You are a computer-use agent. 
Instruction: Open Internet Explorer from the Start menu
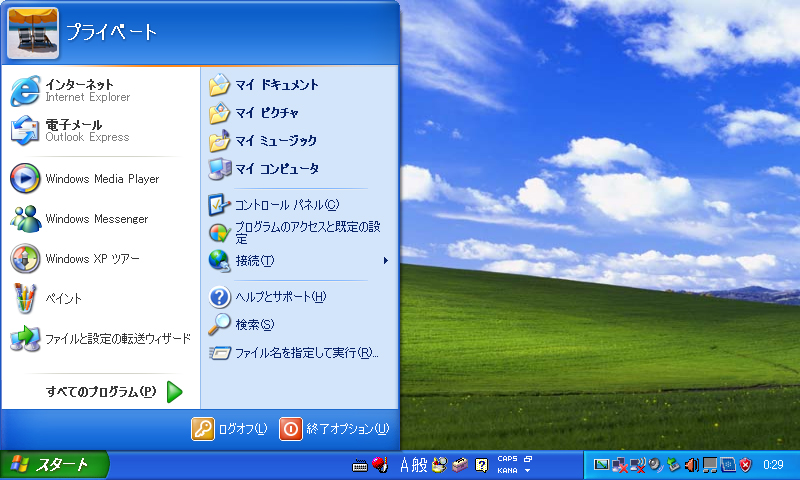point(101,90)
